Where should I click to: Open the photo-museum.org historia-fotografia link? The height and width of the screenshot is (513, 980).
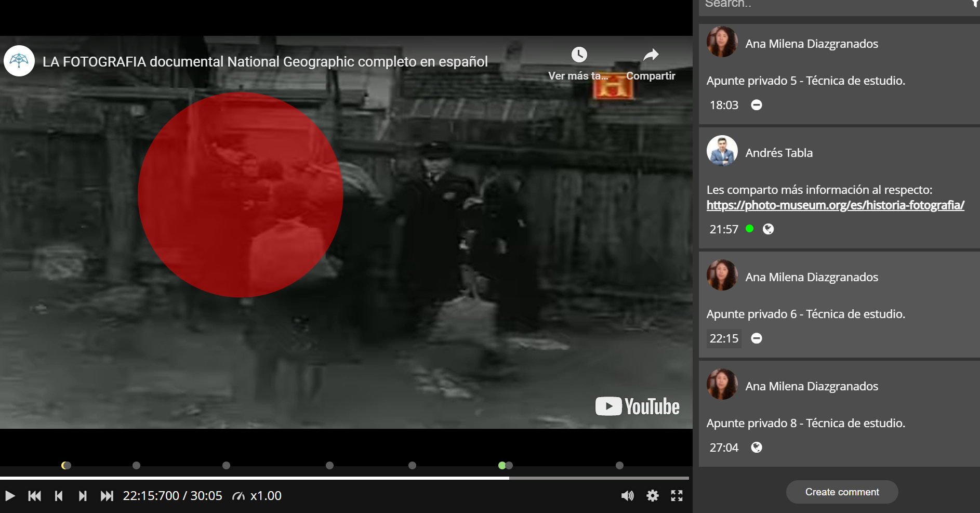[x=835, y=205]
